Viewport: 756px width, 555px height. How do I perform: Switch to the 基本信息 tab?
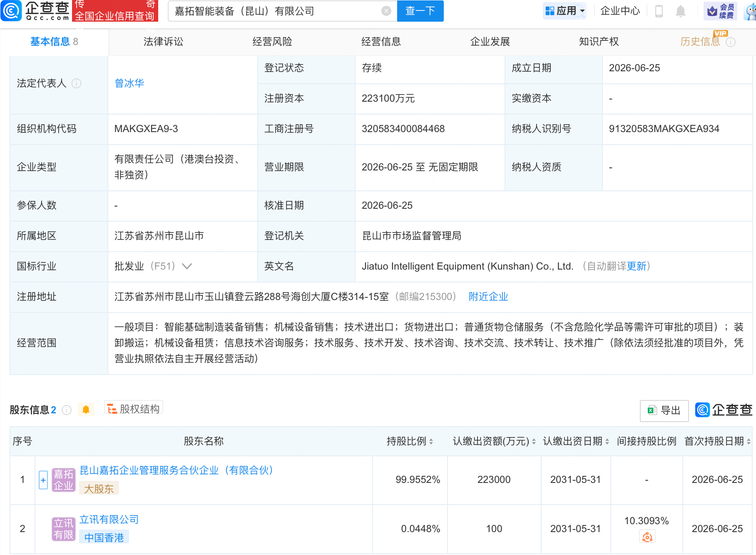tap(54, 42)
